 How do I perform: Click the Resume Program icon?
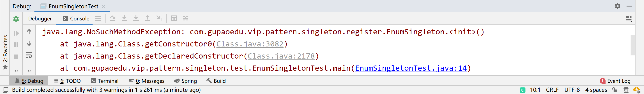(16, 33)
